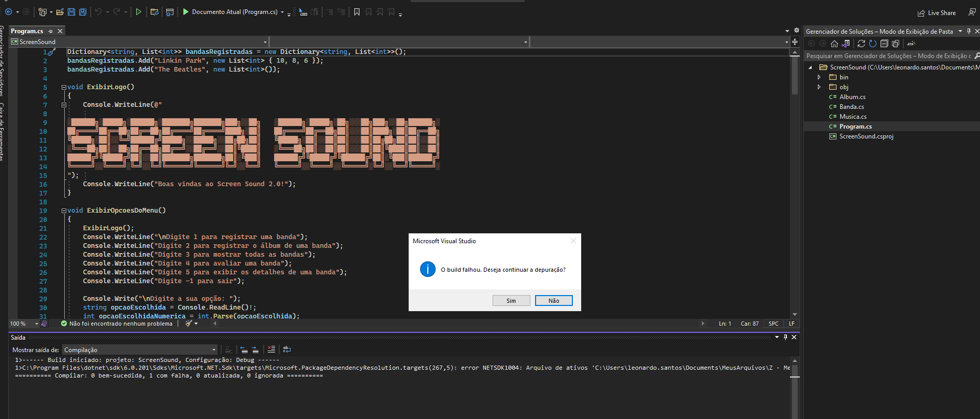Click the Clear All icon in the Output panel
The height and width of the screenshot is (419, 980).
(271, 350)
